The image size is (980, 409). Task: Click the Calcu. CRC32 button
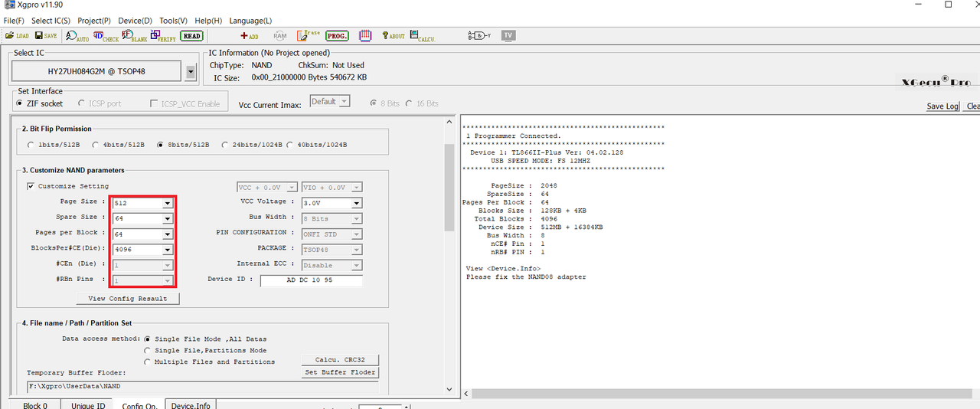point(341,360)
